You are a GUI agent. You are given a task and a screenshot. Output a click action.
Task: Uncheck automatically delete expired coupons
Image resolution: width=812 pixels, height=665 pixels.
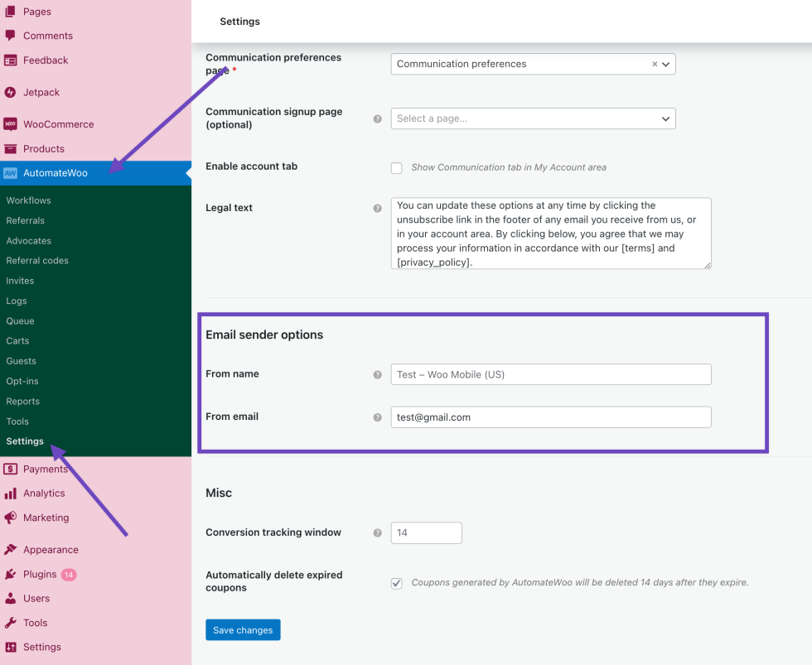point(397,583)
